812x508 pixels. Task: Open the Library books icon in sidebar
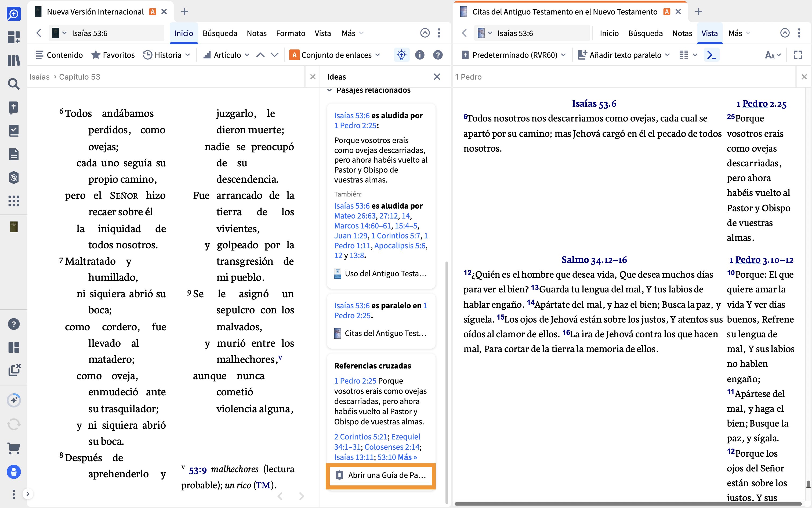tap(14, 60)
